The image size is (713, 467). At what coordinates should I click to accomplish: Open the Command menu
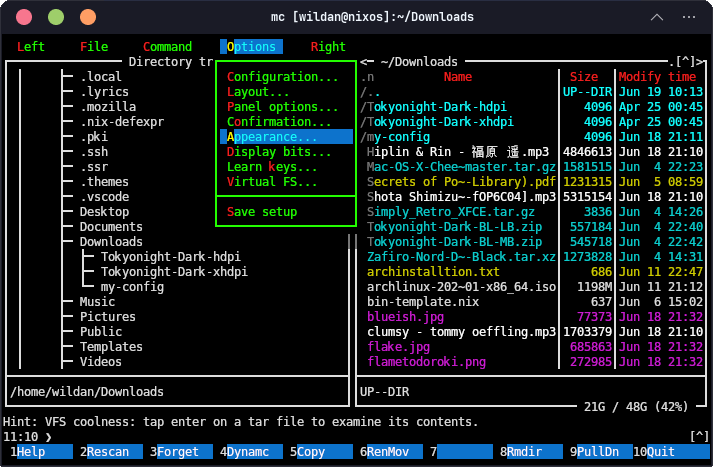(167, 46)
